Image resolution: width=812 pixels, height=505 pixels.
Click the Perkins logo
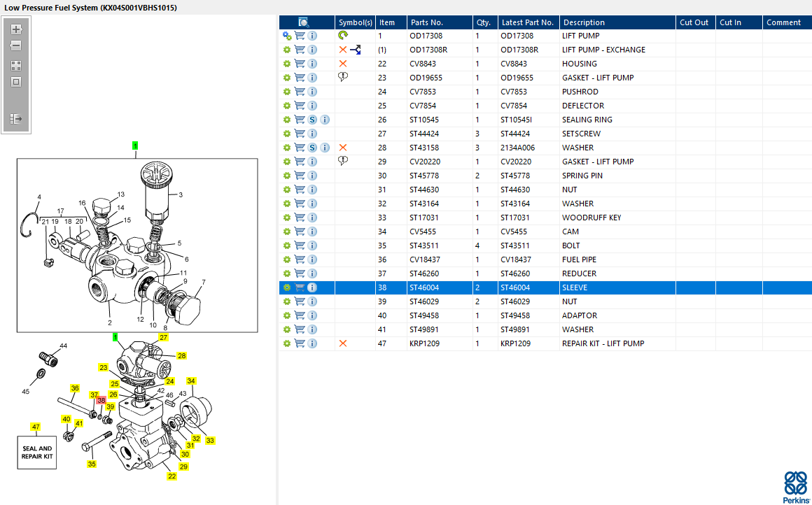[795, 487]
